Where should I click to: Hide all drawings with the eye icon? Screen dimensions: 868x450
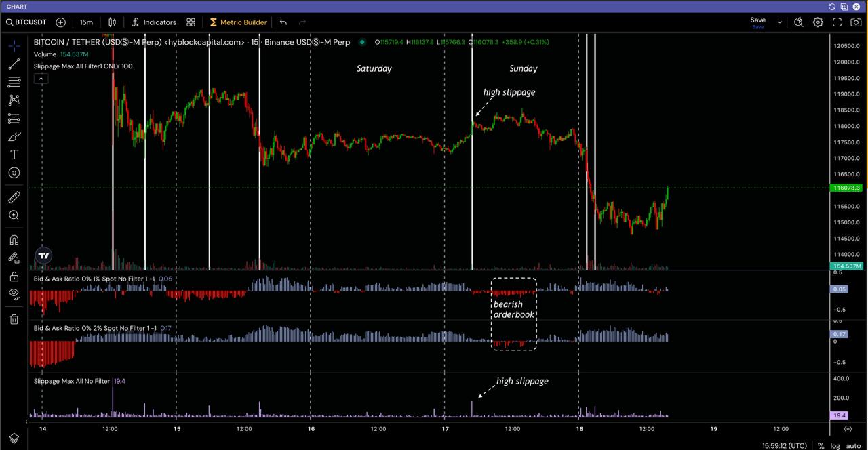click(14, 293)
